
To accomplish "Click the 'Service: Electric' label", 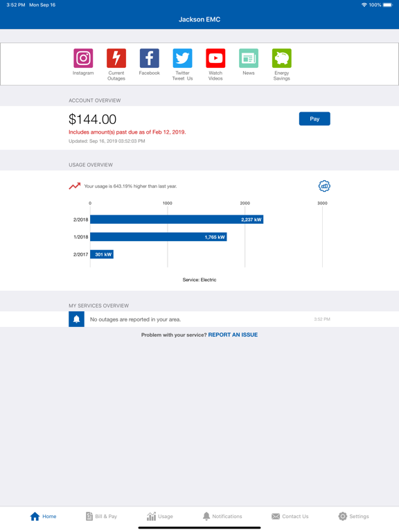I will coord(199,280).
